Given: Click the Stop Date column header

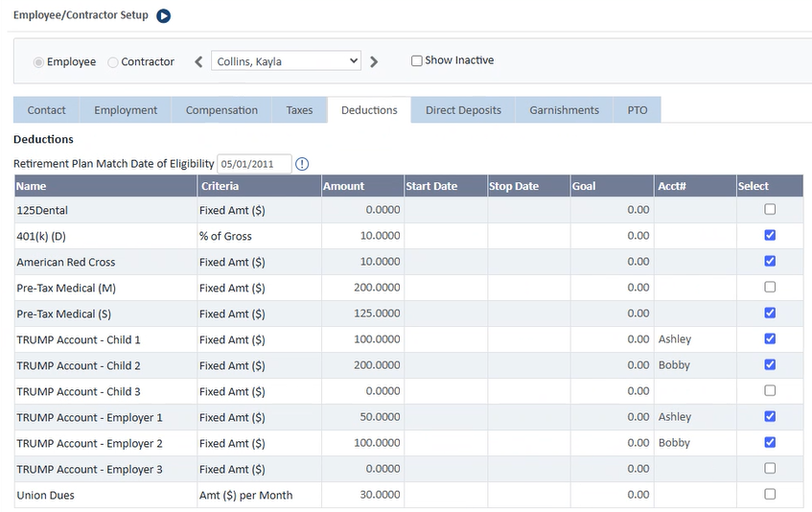Looking at the screenshot, I should coord(529,186).
